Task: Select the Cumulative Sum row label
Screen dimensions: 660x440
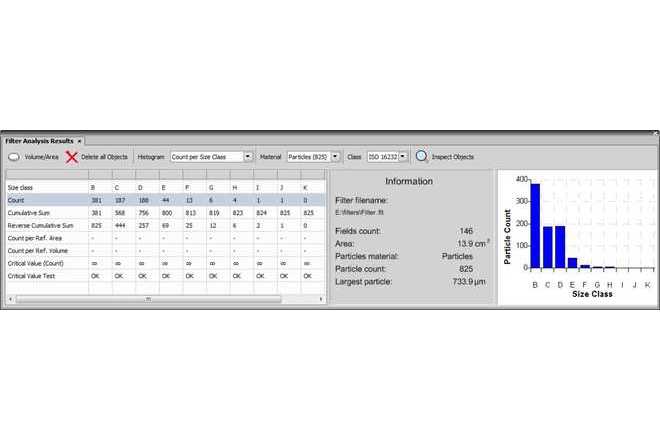Action: pyautogui.click(x=29, y=213)
